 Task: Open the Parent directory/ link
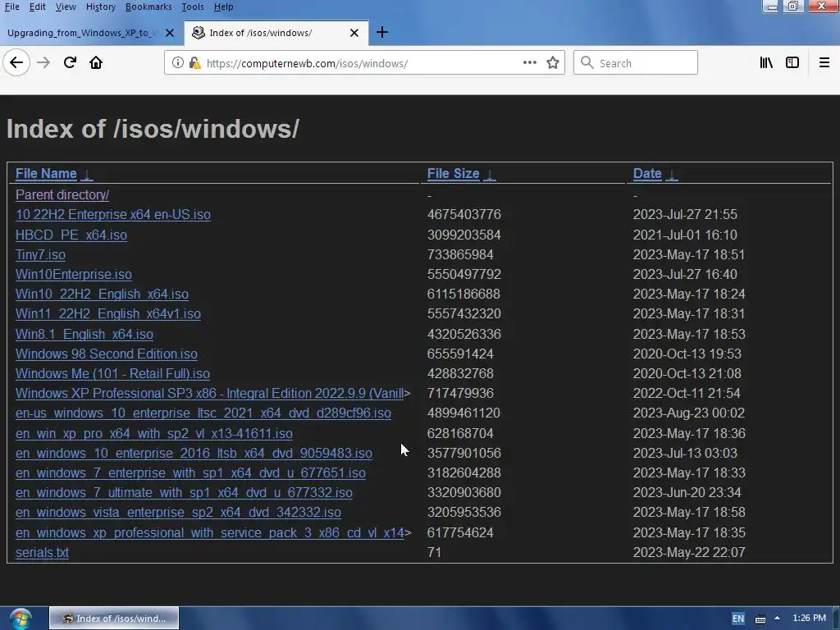[62, 195]
